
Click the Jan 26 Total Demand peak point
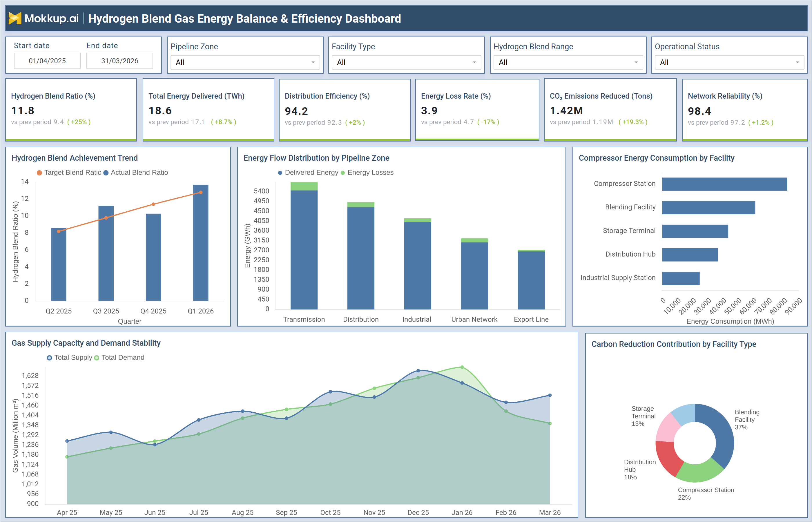point(462,367)
